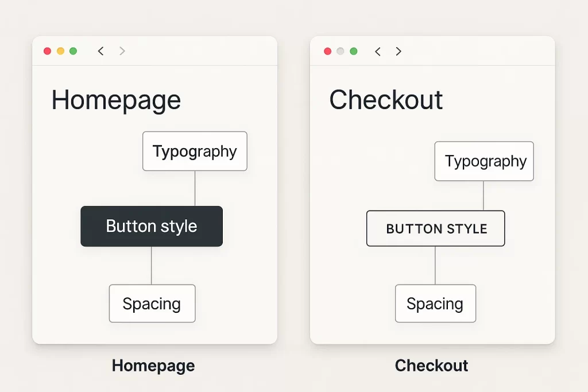Close the Homepage window with red dot
This screenshot has height=392, width=588.
tap(48, 51)
